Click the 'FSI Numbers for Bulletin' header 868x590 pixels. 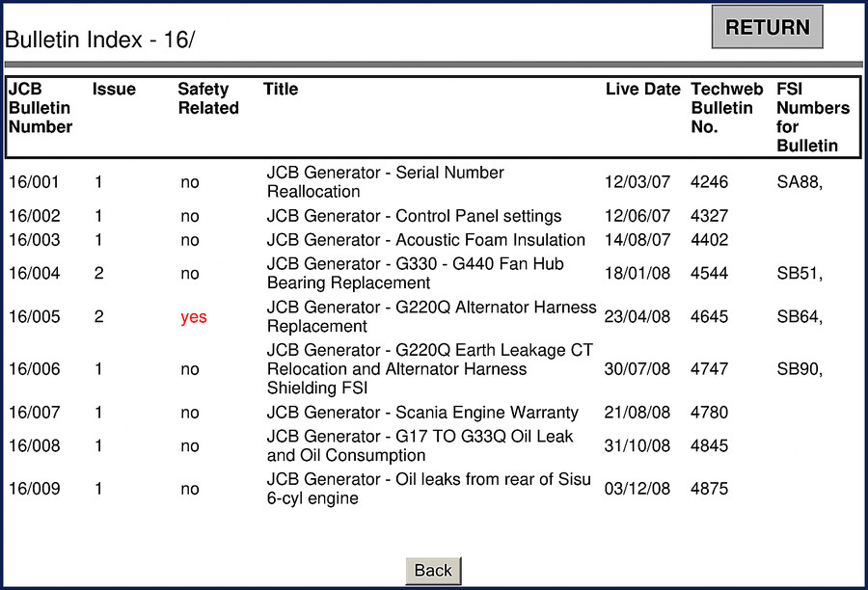click(813, 118)
